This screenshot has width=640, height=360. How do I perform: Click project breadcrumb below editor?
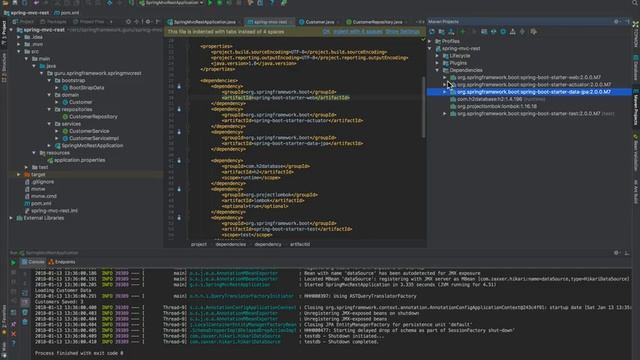tap(199, 244)
